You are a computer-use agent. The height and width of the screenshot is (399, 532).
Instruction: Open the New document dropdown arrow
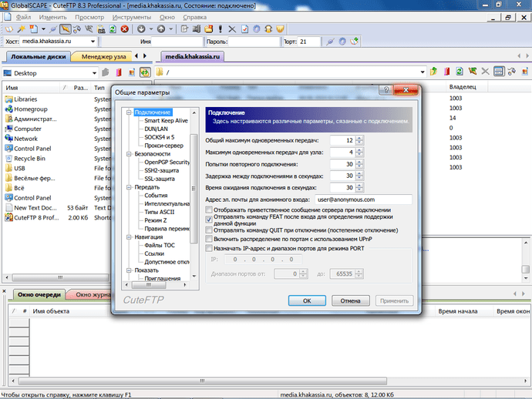click(43, 29)
